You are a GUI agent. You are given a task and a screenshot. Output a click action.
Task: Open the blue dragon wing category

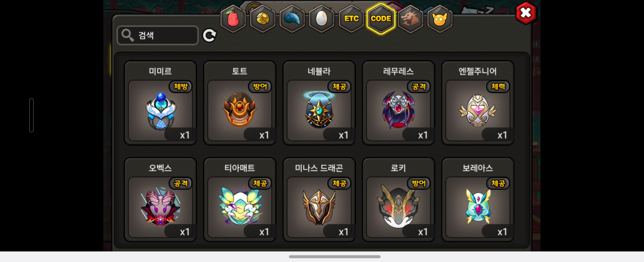(292, 19)
